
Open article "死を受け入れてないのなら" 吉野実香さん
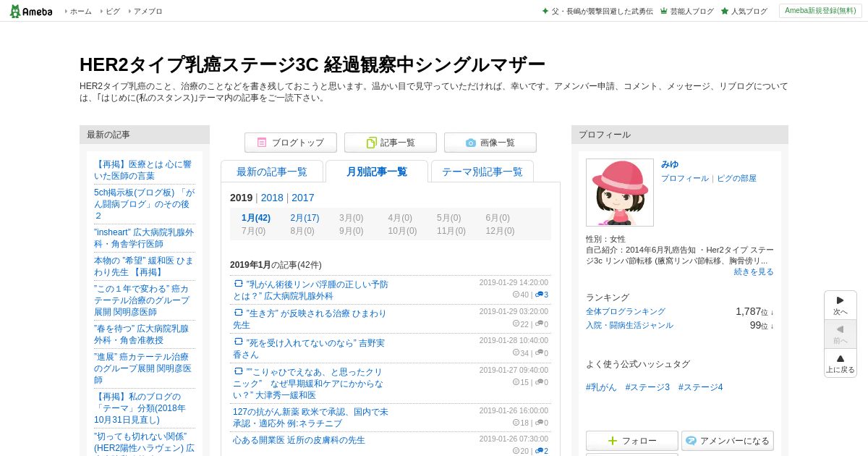point(309,348)
